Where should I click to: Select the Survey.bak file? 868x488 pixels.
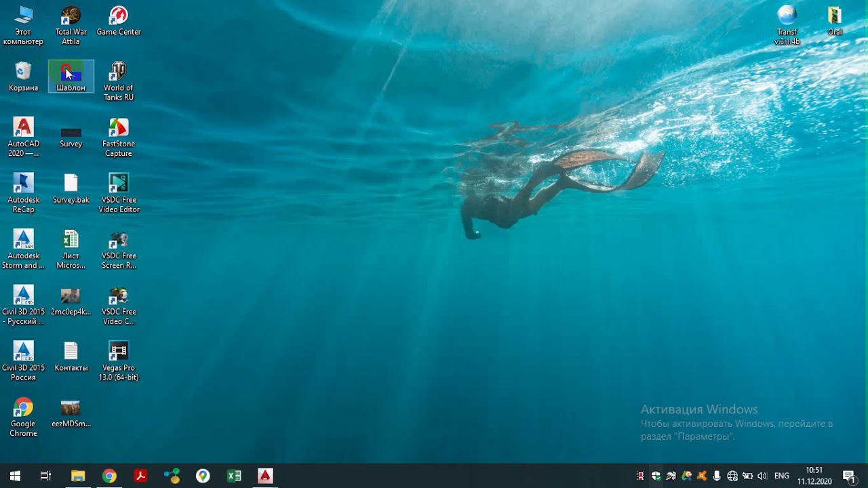71,189
